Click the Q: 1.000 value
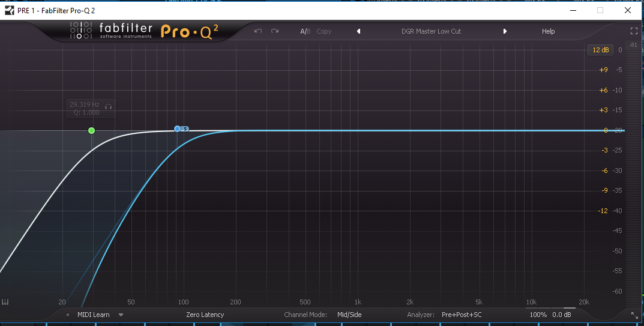Screen dimensions: 644x326 click(x=86, y=112)
